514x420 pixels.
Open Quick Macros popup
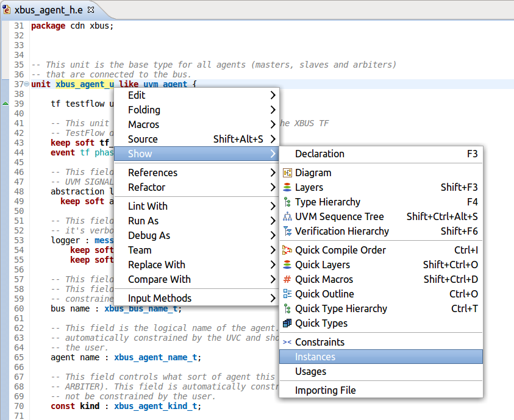(324, 279)
